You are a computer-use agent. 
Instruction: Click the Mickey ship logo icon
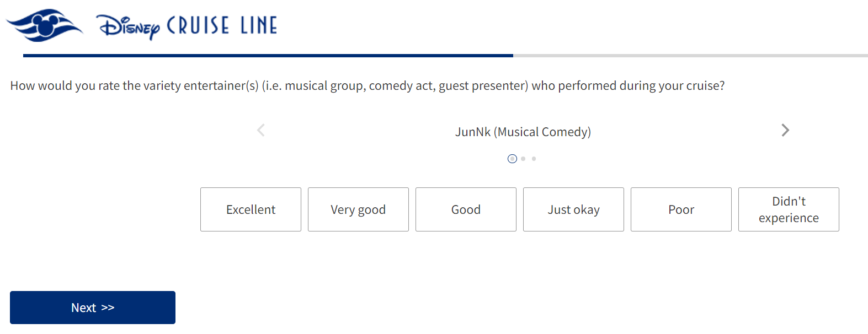(x=44, y=25)
